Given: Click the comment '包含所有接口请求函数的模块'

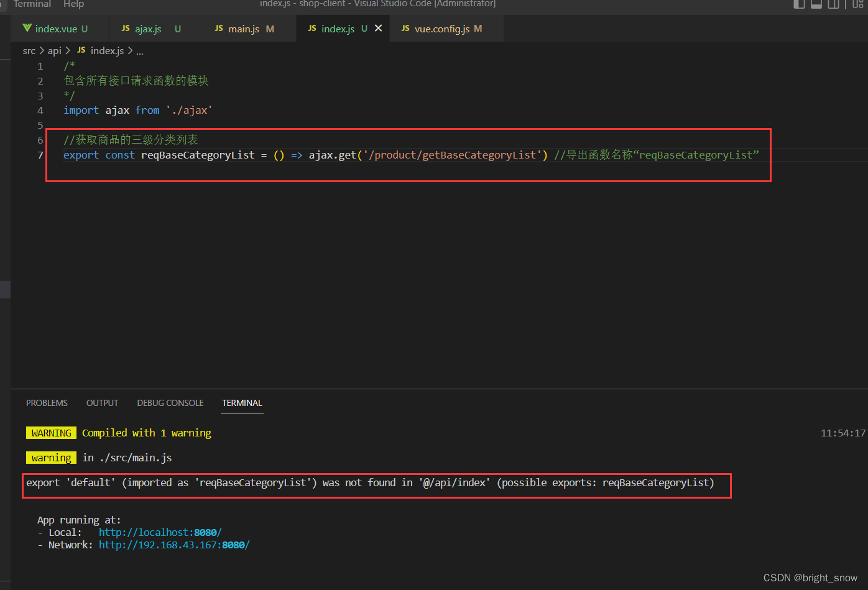Looking at the screenshot, I should [x=136, y=81].
